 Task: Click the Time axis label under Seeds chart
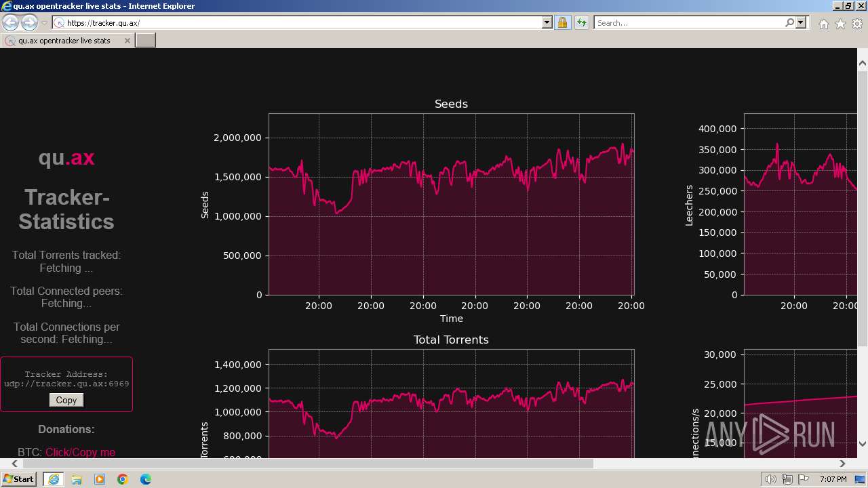pyautogui.click(x=451, y=319)
